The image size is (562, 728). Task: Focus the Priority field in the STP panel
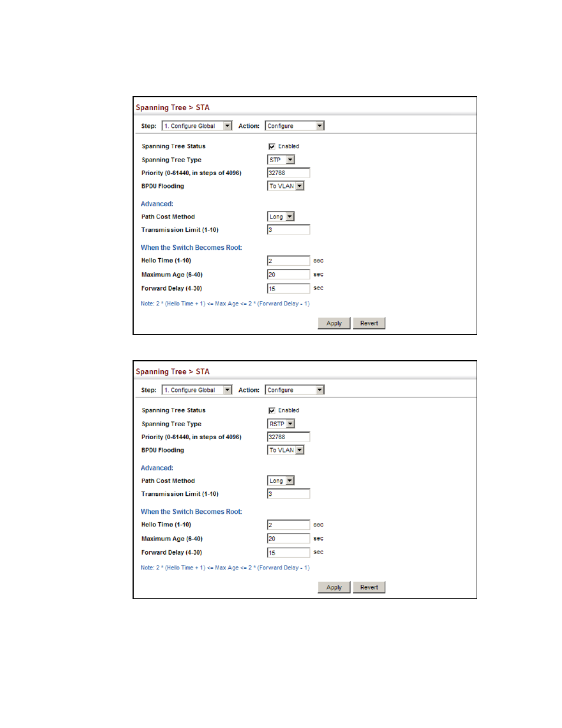[x=289, y=173]
